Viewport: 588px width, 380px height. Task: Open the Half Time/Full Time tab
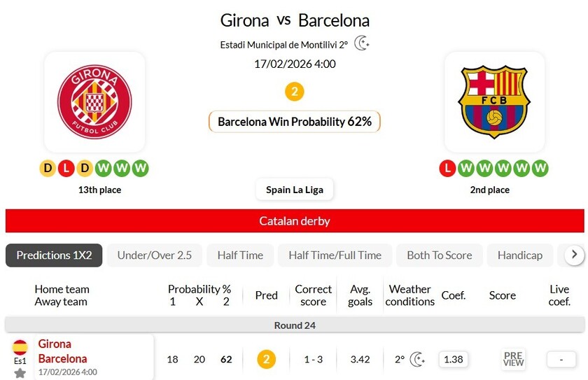pos(335,255)
